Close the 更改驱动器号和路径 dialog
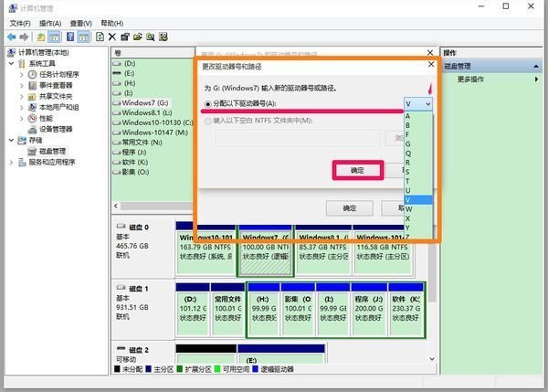 coord(431,64)
